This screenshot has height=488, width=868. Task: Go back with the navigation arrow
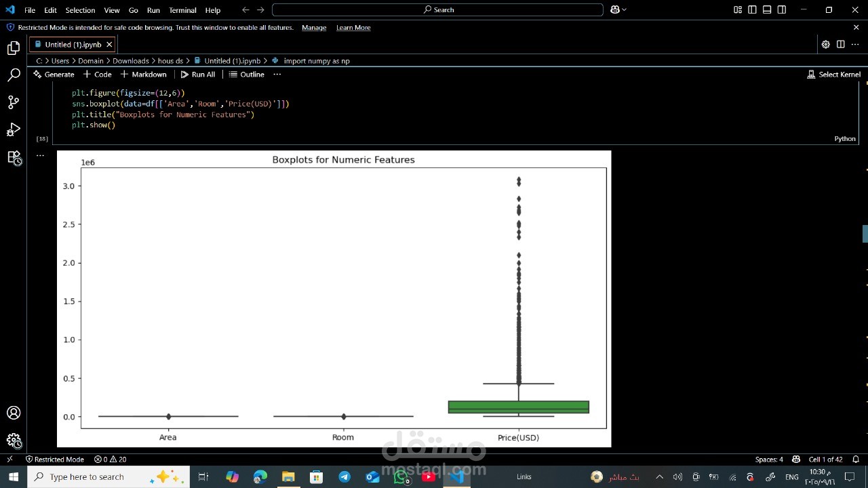coord(245,9)
